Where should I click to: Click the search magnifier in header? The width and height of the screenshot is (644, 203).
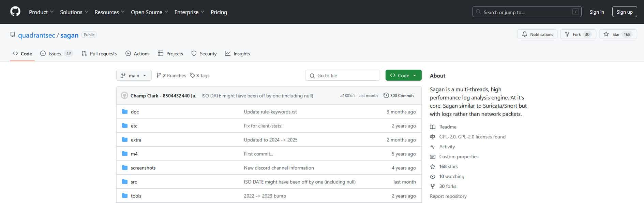coord(478,12)
